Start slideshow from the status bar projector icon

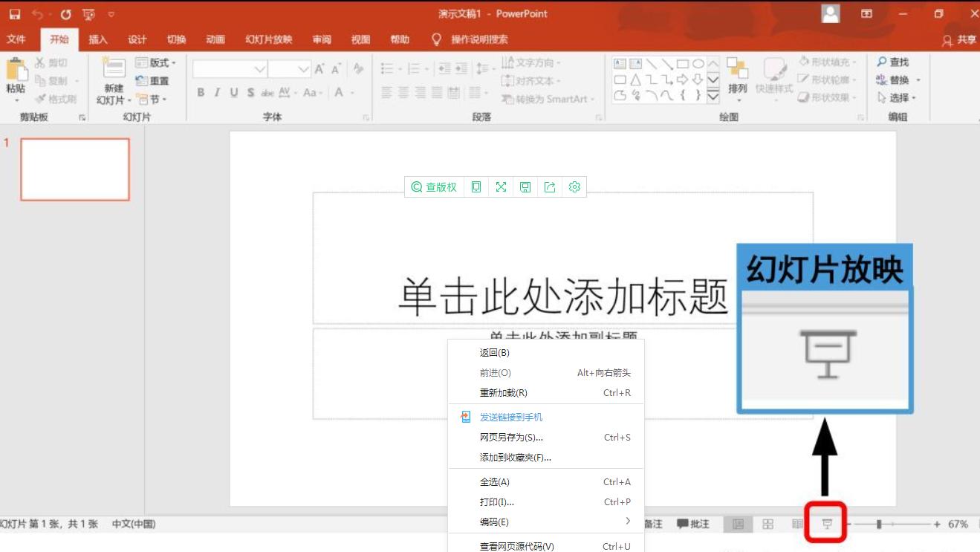tap(825, 524)
